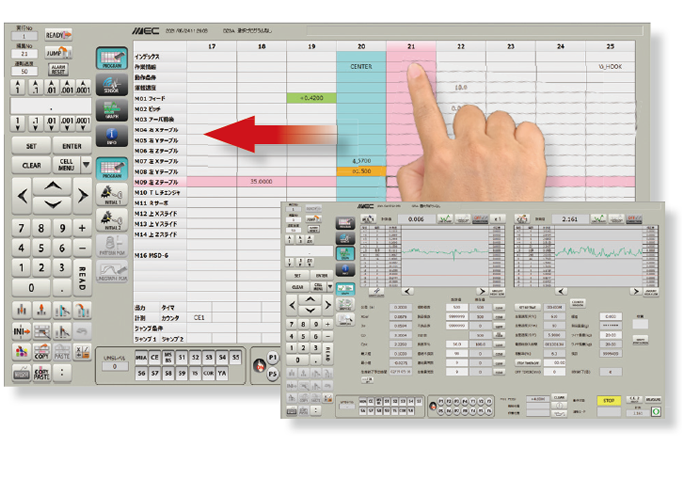Image resolution: width=689 pixels, height=482 pixels.
Task: Toggle the MIA button in program window
Action: (141, 358)
